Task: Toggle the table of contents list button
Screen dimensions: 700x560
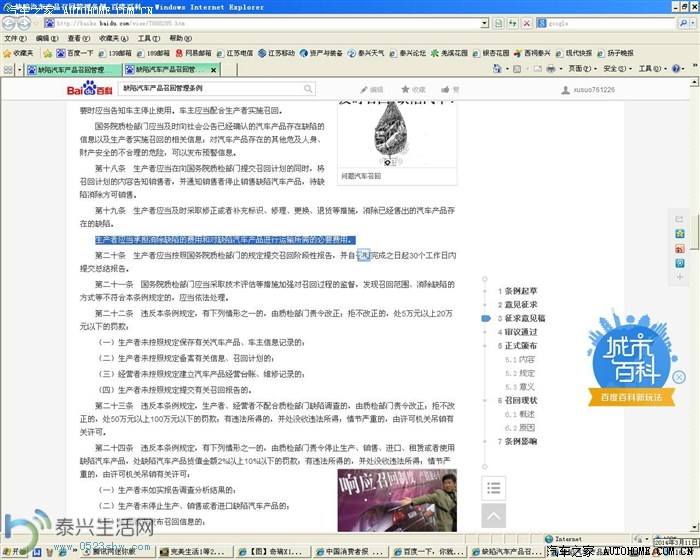Action: coord(493,488)
